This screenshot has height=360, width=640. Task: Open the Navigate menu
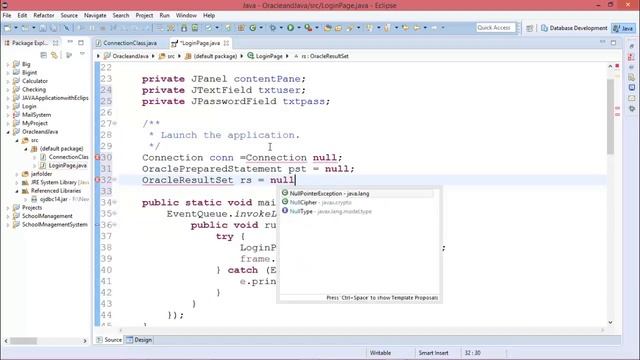pyautogui.click(x=95, y=16)
